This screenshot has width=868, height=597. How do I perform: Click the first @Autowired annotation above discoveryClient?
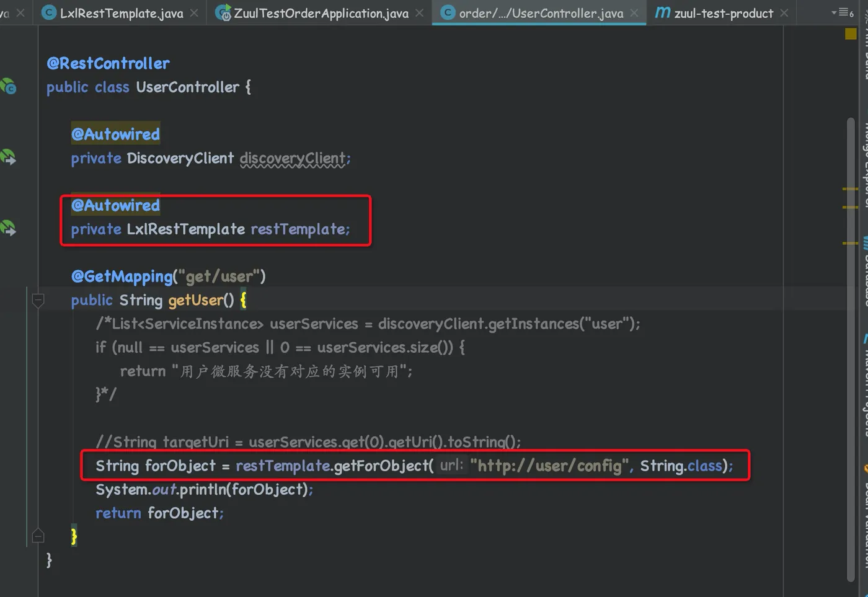[x=115, y=134]
